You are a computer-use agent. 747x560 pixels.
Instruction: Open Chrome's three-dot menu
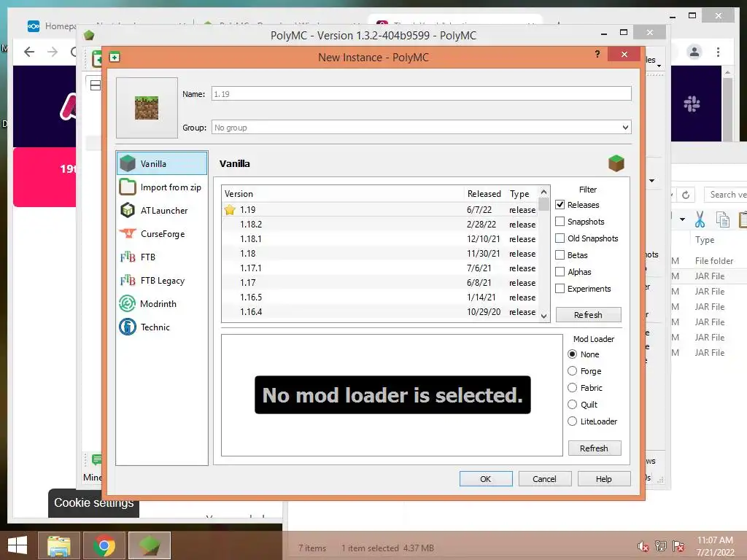click(x=718, y=52)
